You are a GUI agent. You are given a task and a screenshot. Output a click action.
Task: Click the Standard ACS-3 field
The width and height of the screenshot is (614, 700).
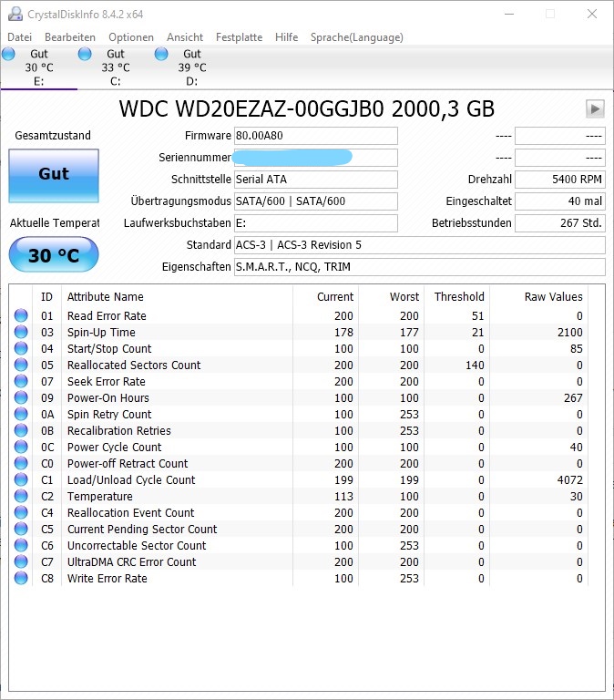pos(419,245)
